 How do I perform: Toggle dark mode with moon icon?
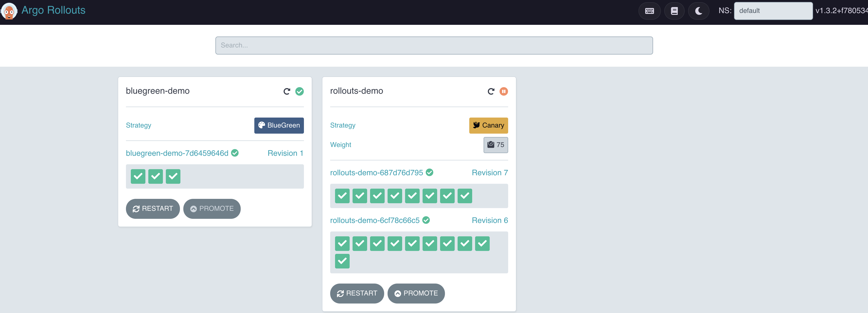coord(699,11)
